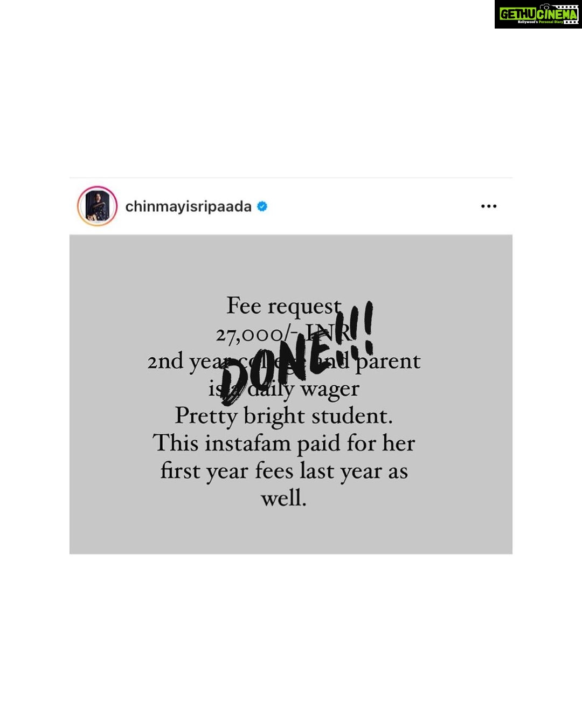Click the "2nd year" text
Viewport: 582px width, 728px height.
click(x=184, y=362)
